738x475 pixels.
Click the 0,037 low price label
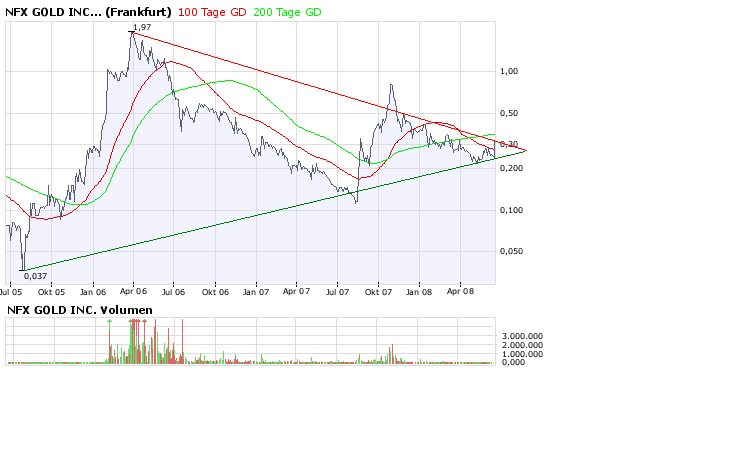coord(35,275)
